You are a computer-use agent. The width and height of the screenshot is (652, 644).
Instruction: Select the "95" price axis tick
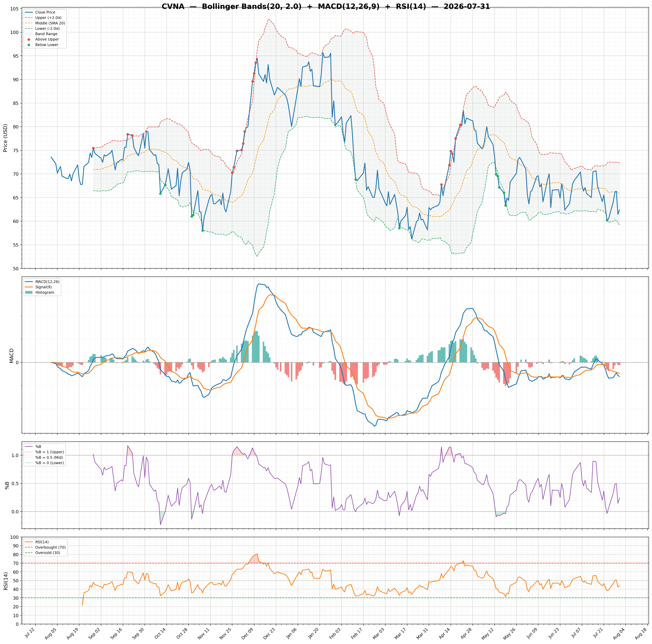16,56
